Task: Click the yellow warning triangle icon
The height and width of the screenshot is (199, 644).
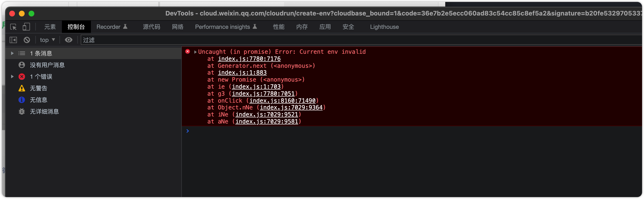Action: (22, 88)
